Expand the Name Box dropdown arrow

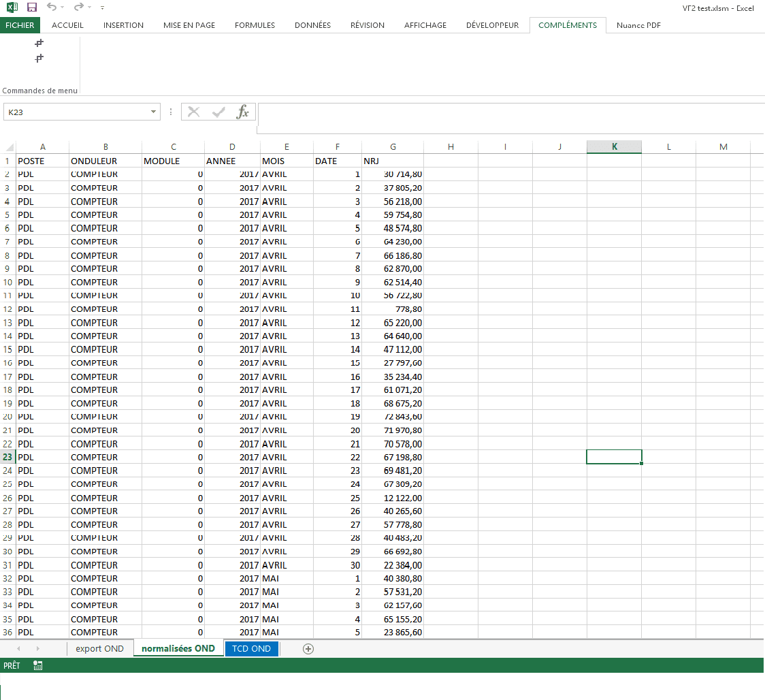[154, 112]
